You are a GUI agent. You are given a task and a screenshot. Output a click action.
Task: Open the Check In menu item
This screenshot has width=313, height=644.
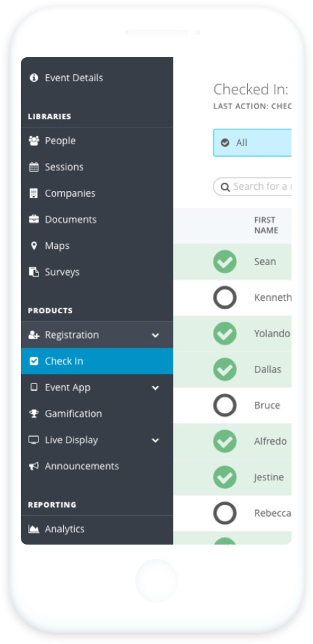pyautogui.click(x=97, y=361)
